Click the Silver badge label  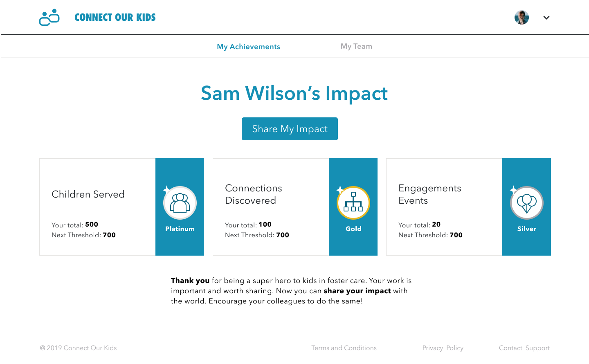(527, 229)
